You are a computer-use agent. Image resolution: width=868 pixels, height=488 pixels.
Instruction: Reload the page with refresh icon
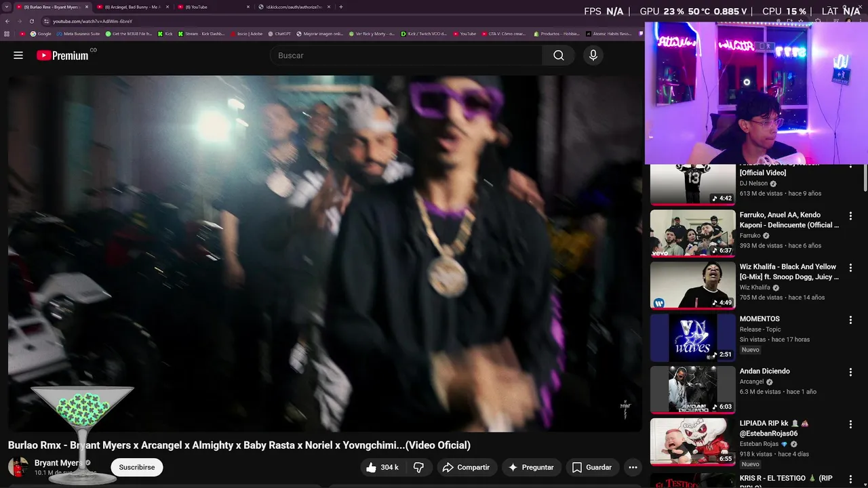pos(31,21)
